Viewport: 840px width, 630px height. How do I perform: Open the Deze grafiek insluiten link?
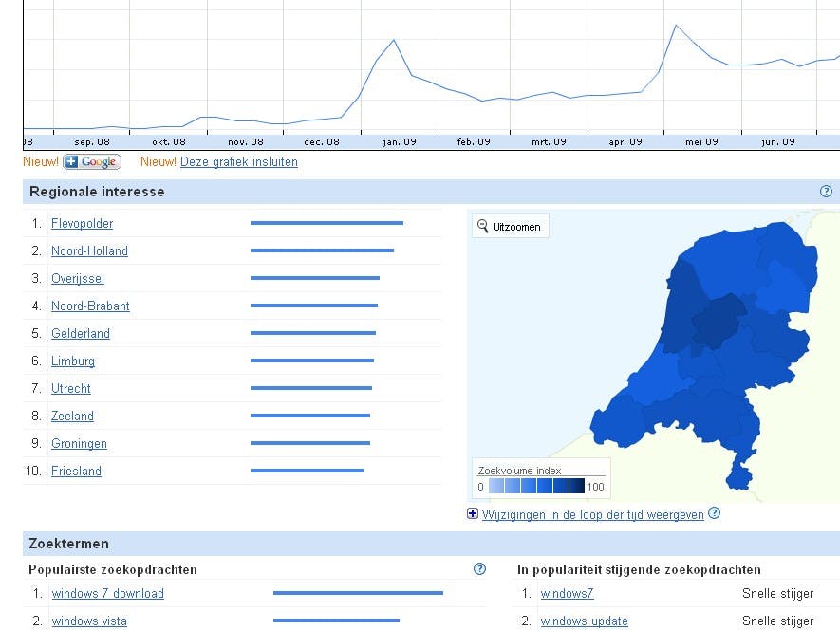[x=239, y=162]
